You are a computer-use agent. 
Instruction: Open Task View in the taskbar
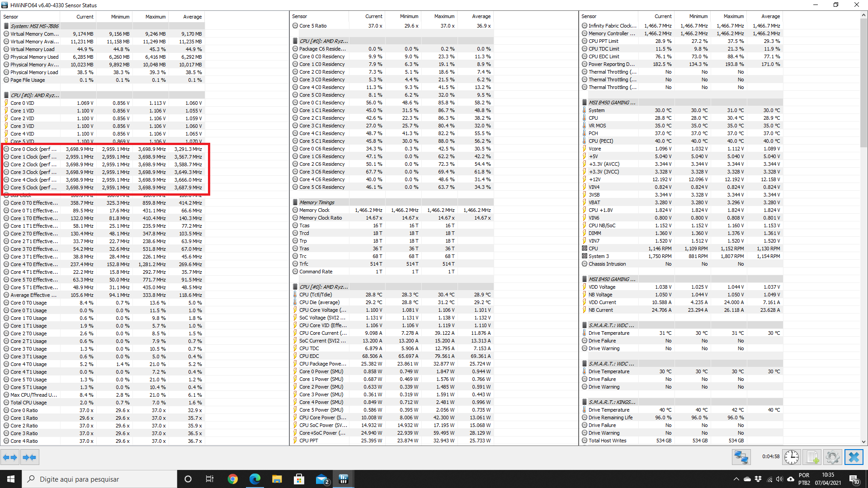(209, 479)
